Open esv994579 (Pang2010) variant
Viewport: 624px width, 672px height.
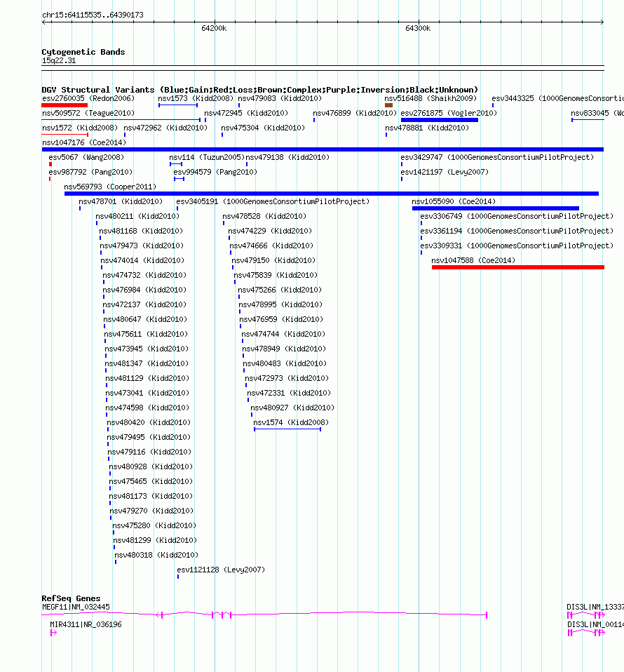point(215,172)
